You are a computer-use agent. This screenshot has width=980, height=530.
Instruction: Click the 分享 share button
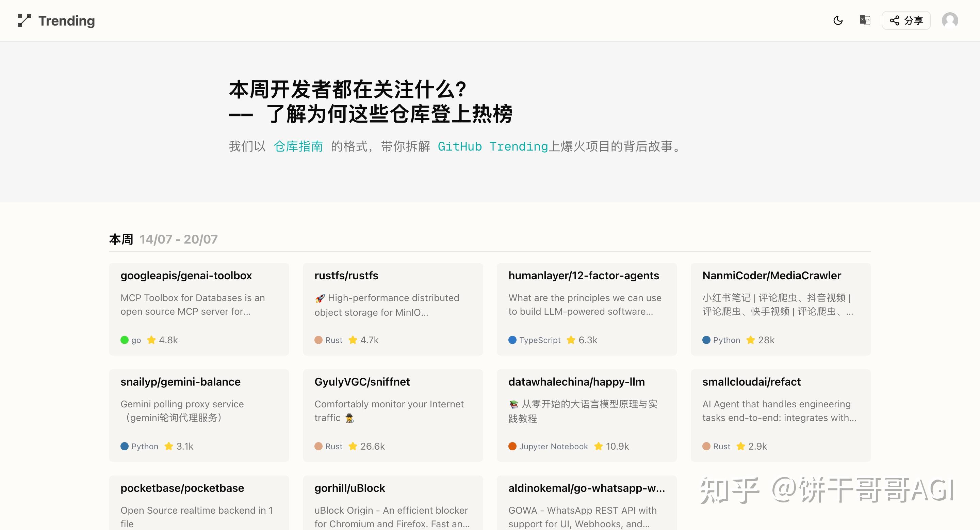[906, 20]
